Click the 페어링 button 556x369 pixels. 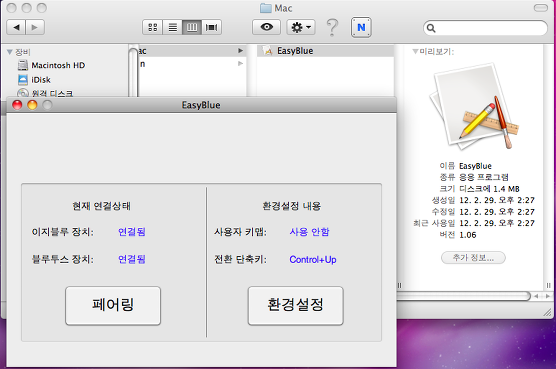click(x=113, y=306)
